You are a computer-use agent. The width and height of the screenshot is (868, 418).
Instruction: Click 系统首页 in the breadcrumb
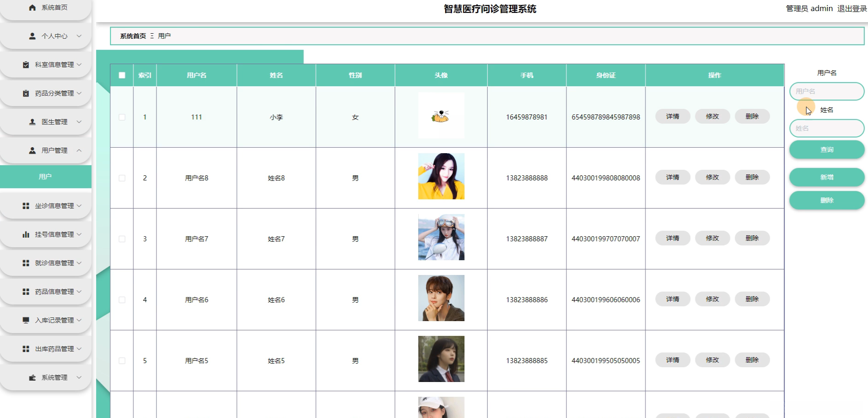coord(133,36)
